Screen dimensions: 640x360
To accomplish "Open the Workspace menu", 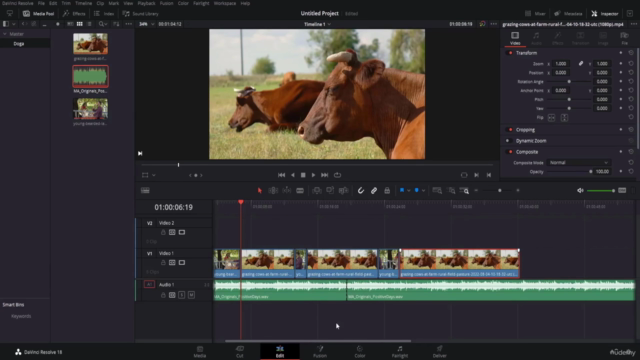I will (x=225, y=3).
